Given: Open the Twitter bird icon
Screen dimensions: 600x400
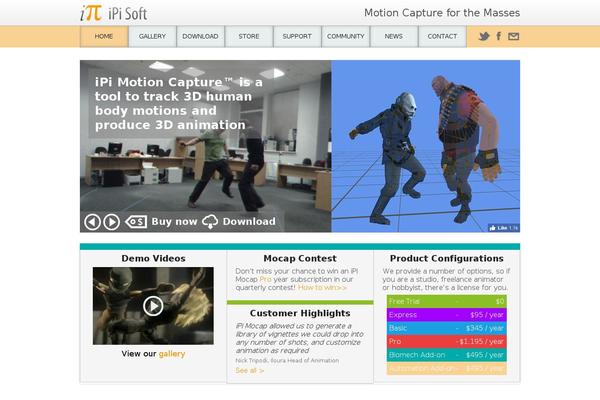Looking at the screenshot, I should pyautogui.click(x=484, y=36).
